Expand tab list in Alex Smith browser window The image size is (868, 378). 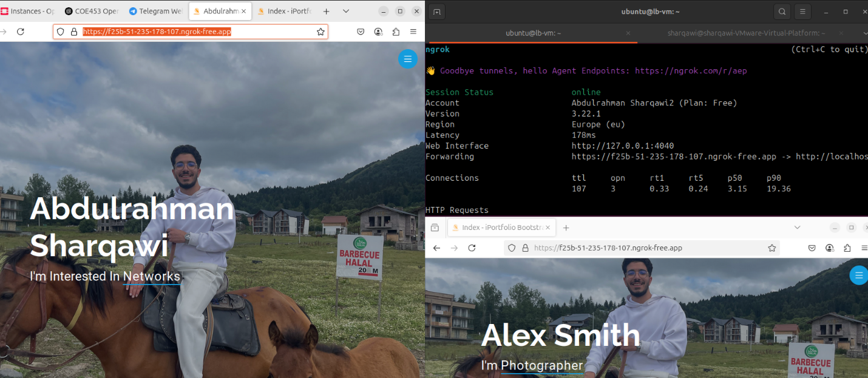coord(797,228)
